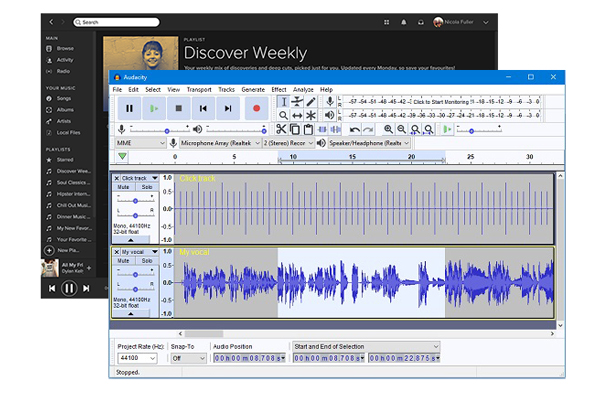600x397 pixels.
Task: Skip to start in Audacity transport
Action: pyautogui.click(x=203, y=108)
